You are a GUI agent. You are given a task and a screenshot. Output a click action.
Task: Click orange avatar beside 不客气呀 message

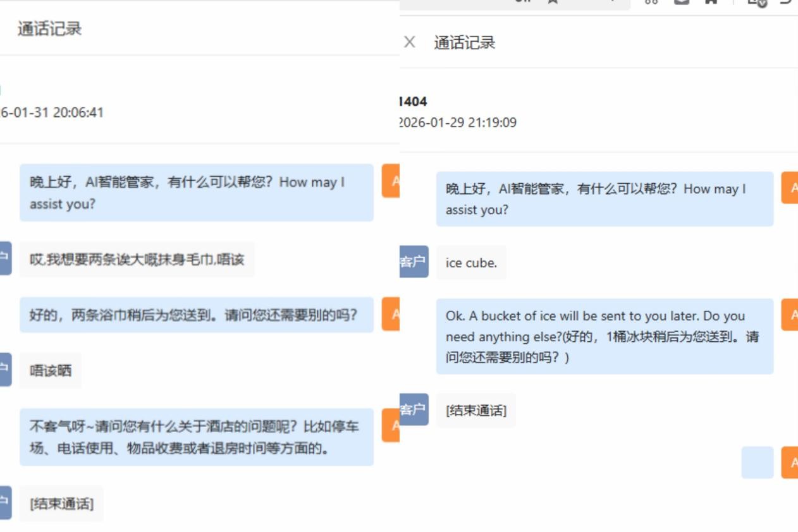[x=391, y=425]
